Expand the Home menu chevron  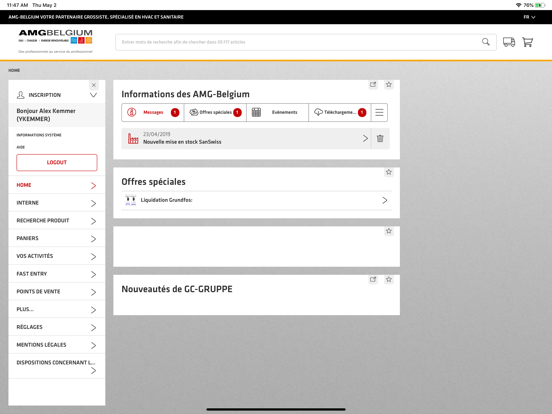tap(93, 186)
